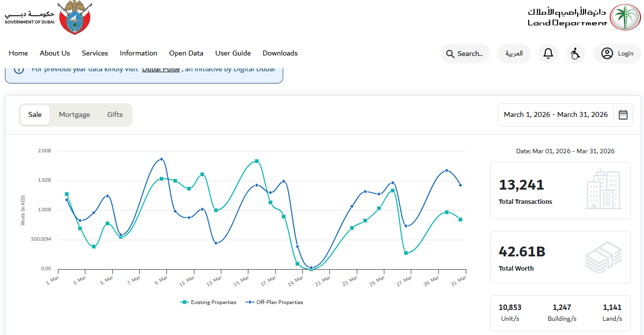Viewport: 644px width, 335px height.
Task: Hide the Off-Plan Properties chart series
Action: click(x=274, y=302)
